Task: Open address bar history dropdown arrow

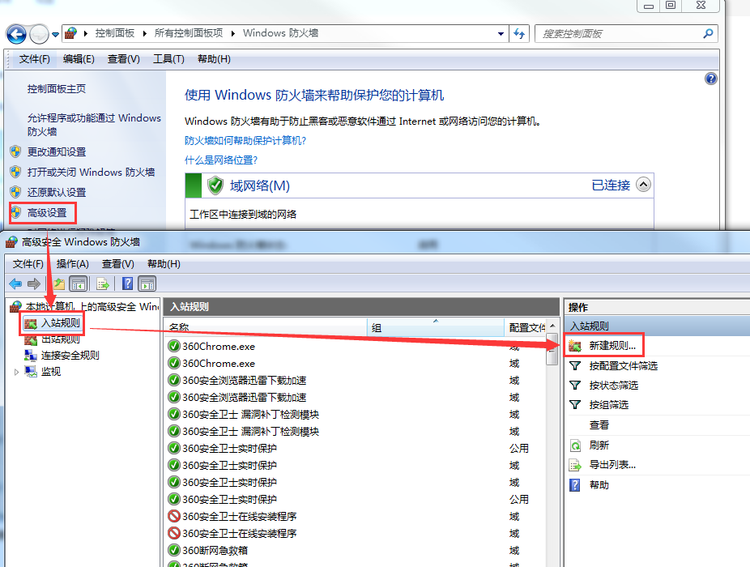Action: click(501, 33)
